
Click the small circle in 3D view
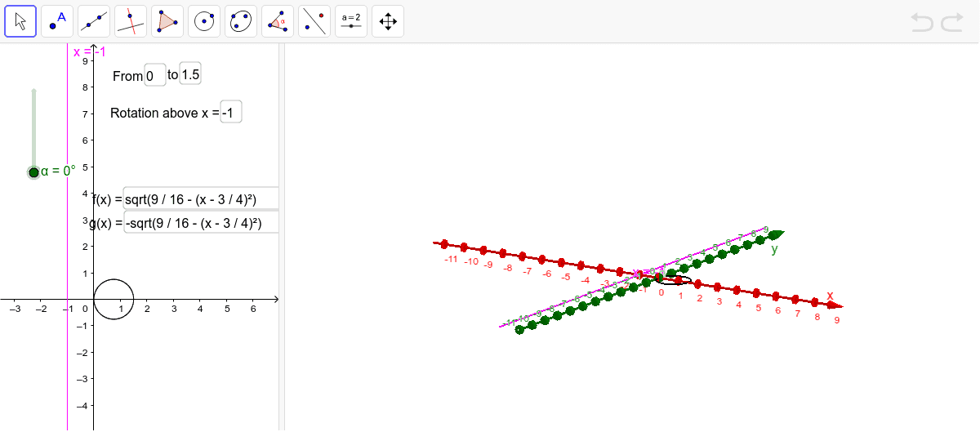click(675, 279)
